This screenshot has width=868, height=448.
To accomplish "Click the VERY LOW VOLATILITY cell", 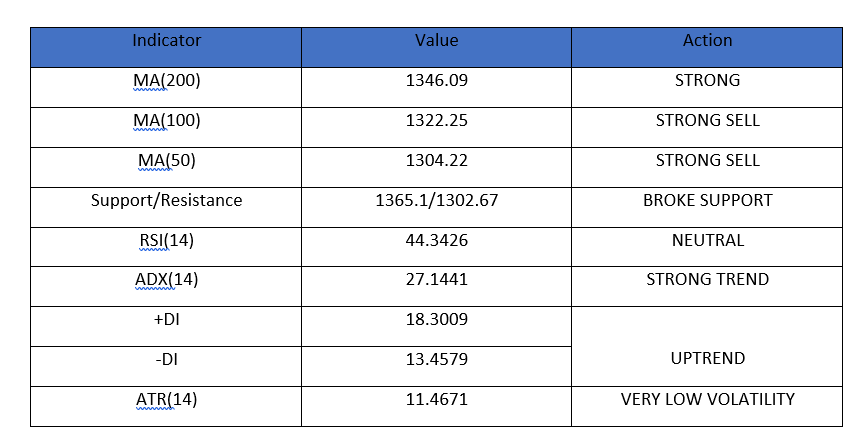I will pos(707,406).
